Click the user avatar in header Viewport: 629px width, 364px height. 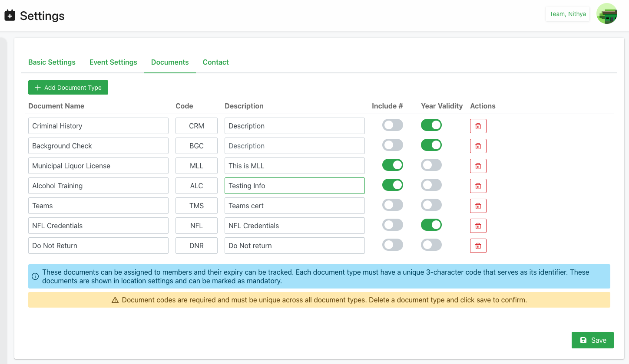(x=606, y=14)
